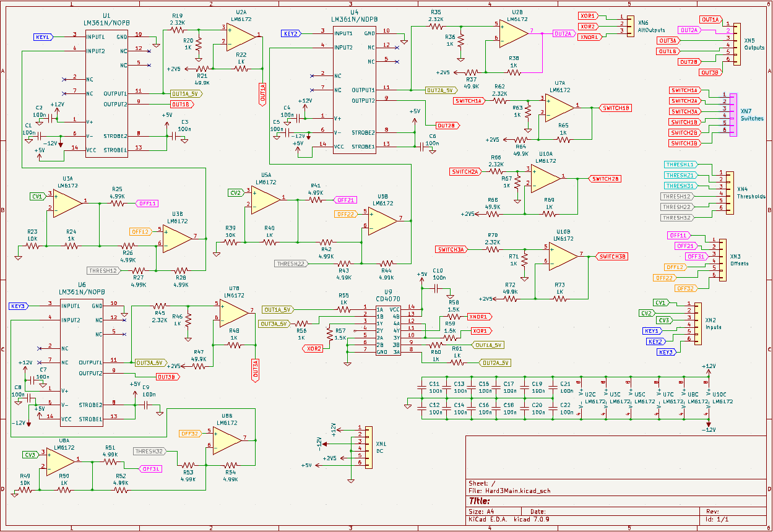
Task: Select the green CV2 label at U5A
Action: pyautogui.click(x=235, y=192)
